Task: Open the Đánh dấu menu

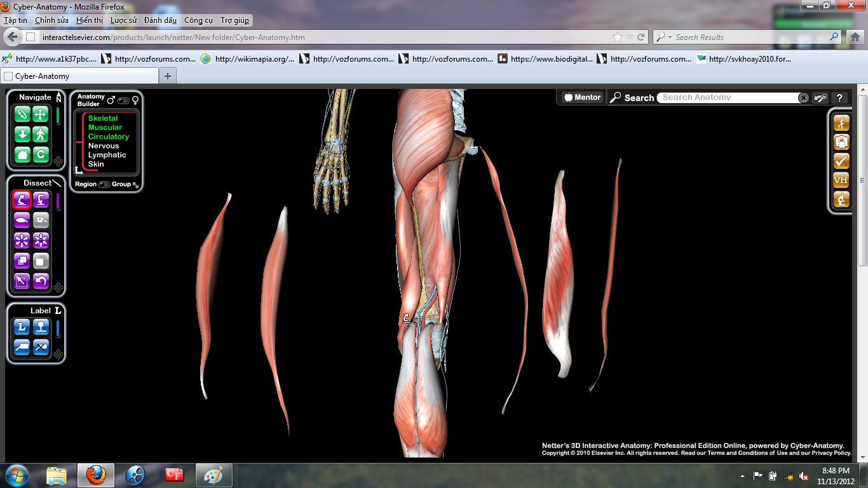Action: (160, 20)
